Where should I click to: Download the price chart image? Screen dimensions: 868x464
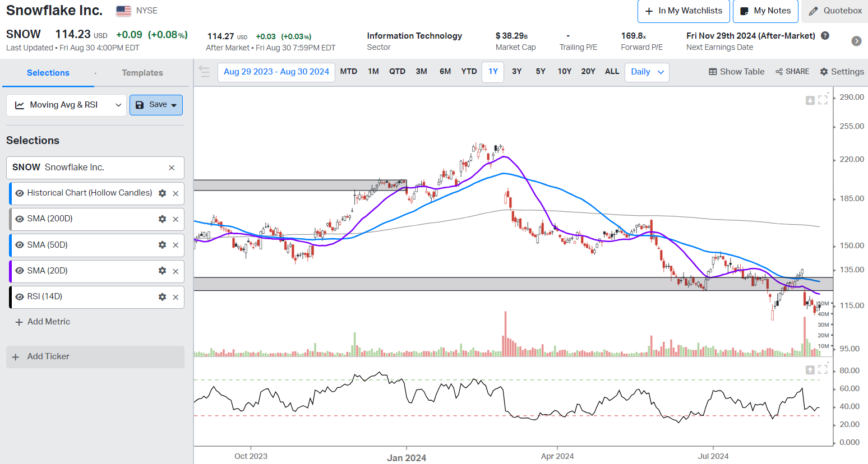pos(810,100)
